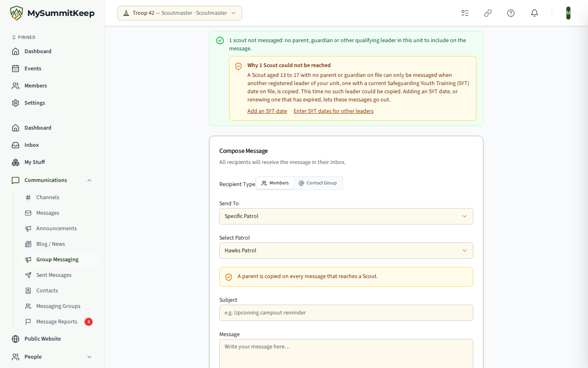Open the help question mark icon
Image resolution: width=588 pixels, height=368 pixels.
click(x=511, y=13)
